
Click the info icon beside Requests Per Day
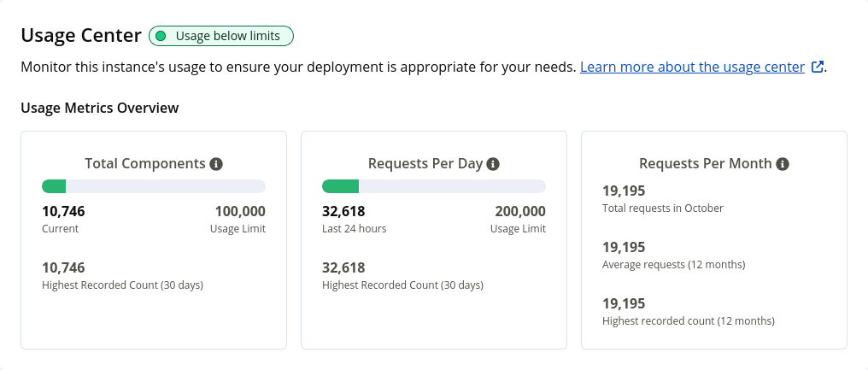[x=493, y=163]
